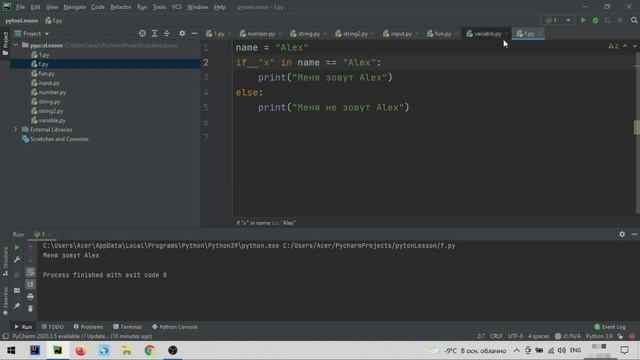Toggle soft-wrap in Run console
The width and height of the screenshot is (640, 360).
point(30,272)
